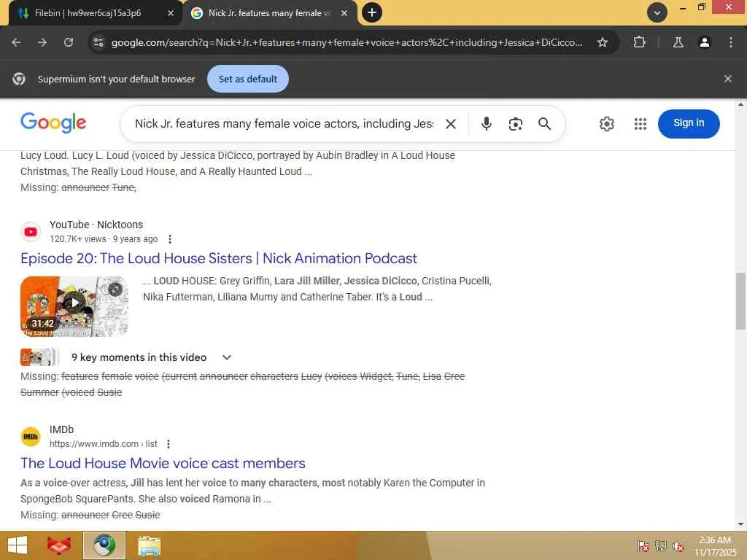Screen dimensions: 747x560
Task: Open key moments preview thumbnail
Action: 39,357
